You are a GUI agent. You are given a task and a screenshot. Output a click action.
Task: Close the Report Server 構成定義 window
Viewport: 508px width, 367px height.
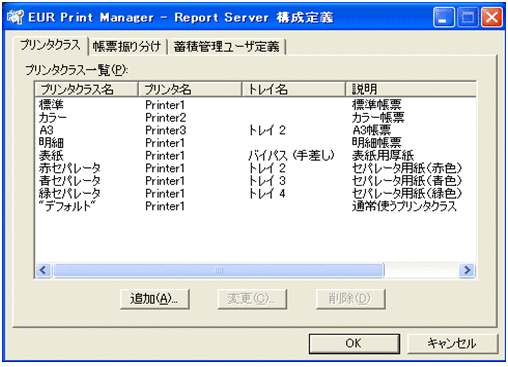pos(492,17)
